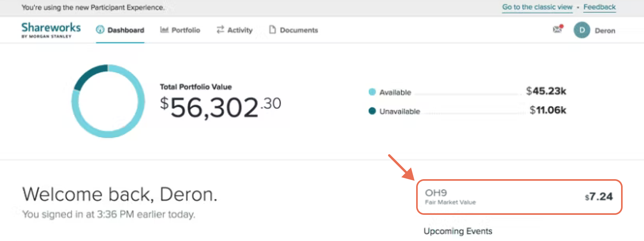Click the Portfolio chart icon
Image resolution: width=644 pixels, height=241 pixels.
coord(164,30)
